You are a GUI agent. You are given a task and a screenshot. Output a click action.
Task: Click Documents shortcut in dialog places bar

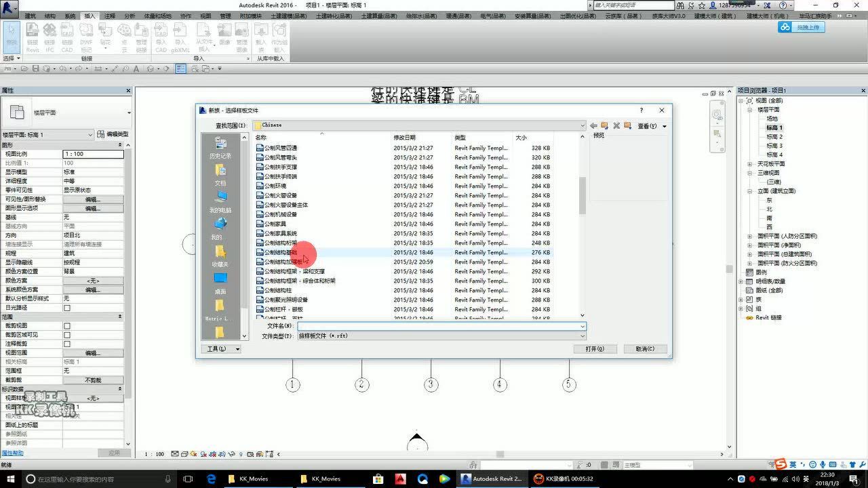220,174
